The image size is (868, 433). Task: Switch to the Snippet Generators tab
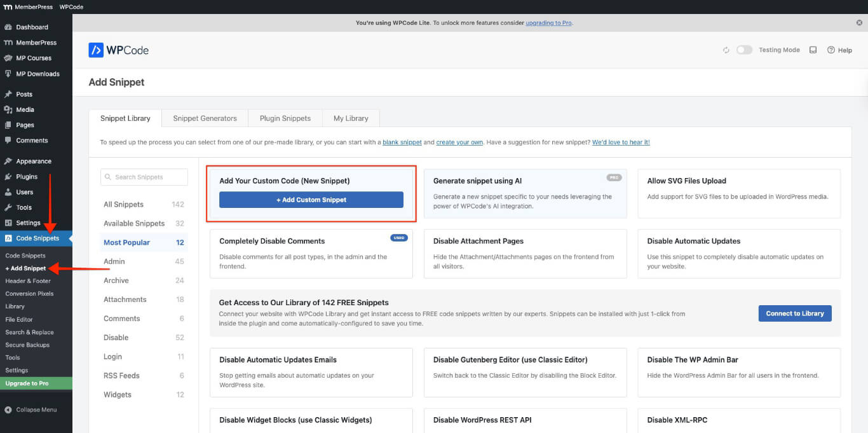(x=205, y=118)
